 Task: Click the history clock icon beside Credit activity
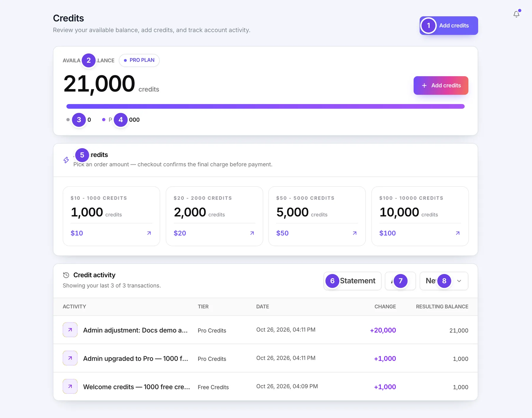pyautogui.click(x=66, y=275)
